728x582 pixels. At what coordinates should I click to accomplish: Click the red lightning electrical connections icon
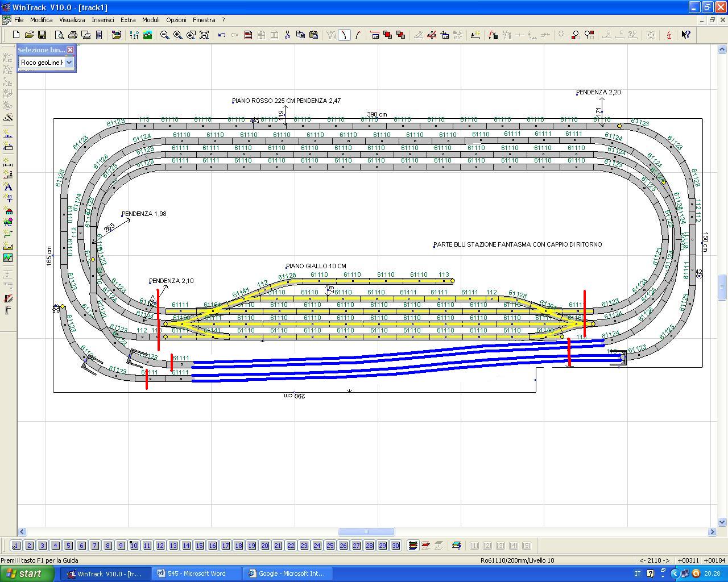point(668,35)
